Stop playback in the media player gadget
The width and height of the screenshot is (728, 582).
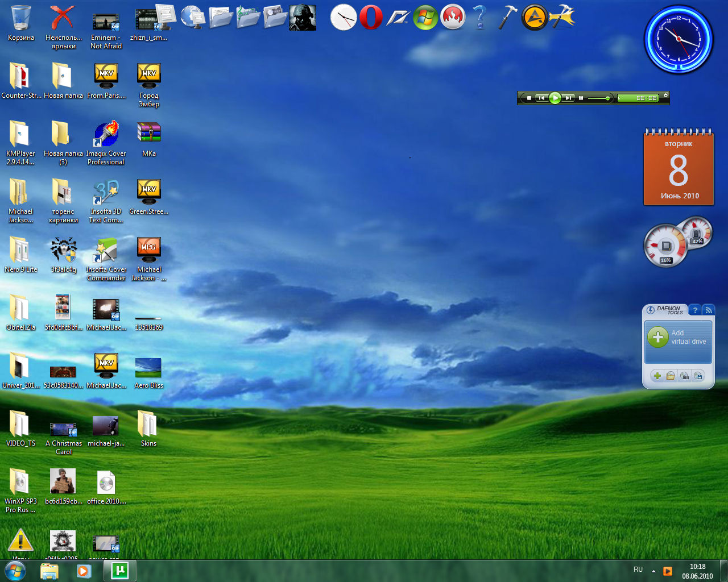pos(529,98)
